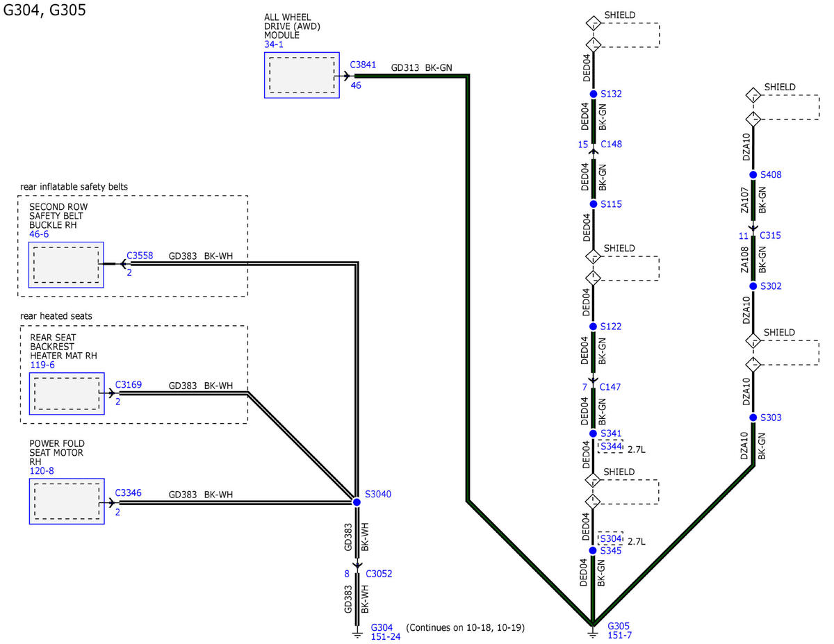Open the AWD module 34-1 link
Viewport: 834px width, 644px height.
click(x=274, y=44)
